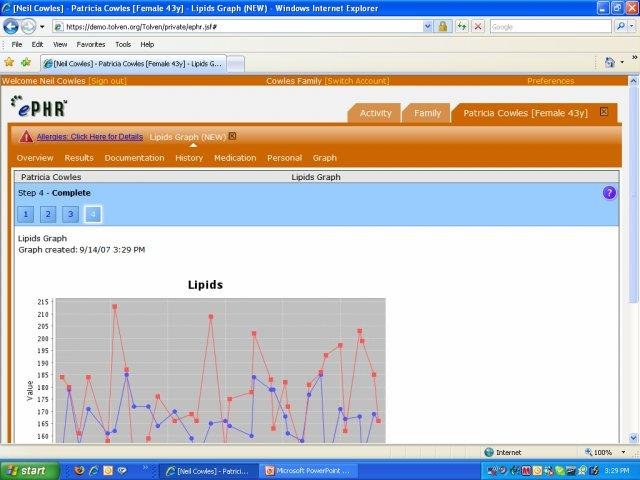This screenshot has width=640, height=480.
Task: Click the browser Stop (red X) button
Action: [x=478, y=26]
